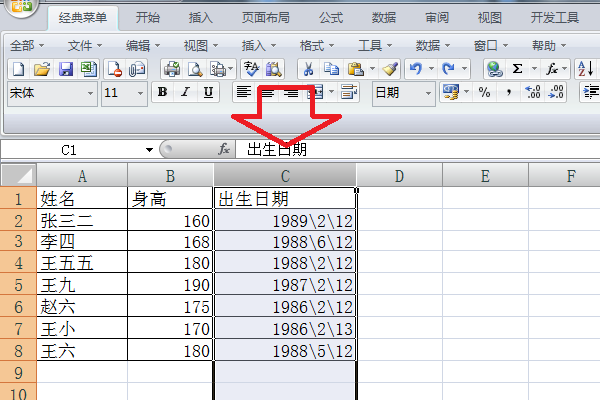Click the formula bar fx button
Image resolution: width=600 pixels, height=400 pixels.
[224, 149]
